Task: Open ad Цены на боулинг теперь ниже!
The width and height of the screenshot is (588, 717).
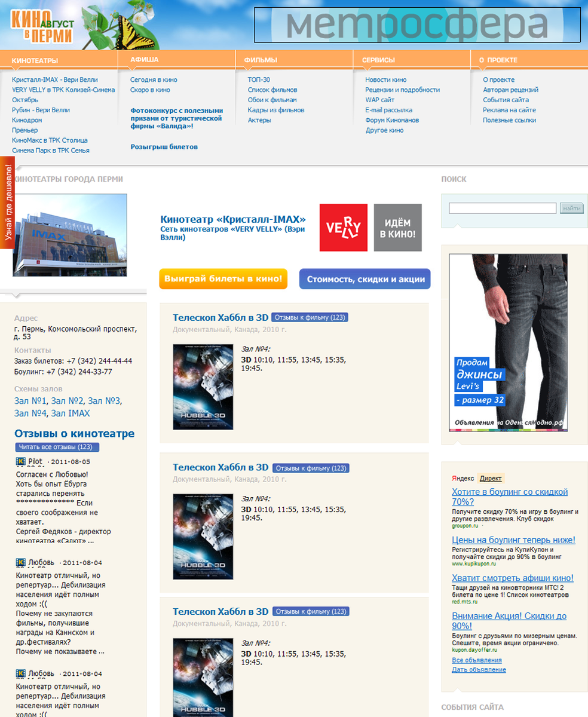Action: 514,540
